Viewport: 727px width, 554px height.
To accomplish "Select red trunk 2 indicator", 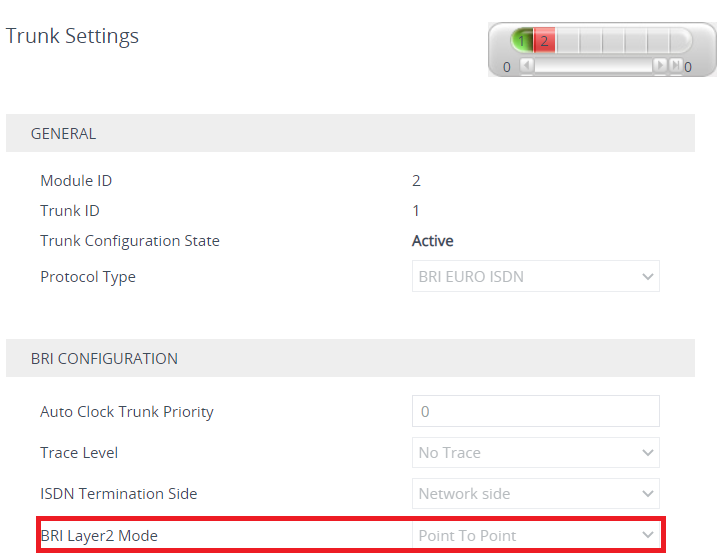I will 545,41.
